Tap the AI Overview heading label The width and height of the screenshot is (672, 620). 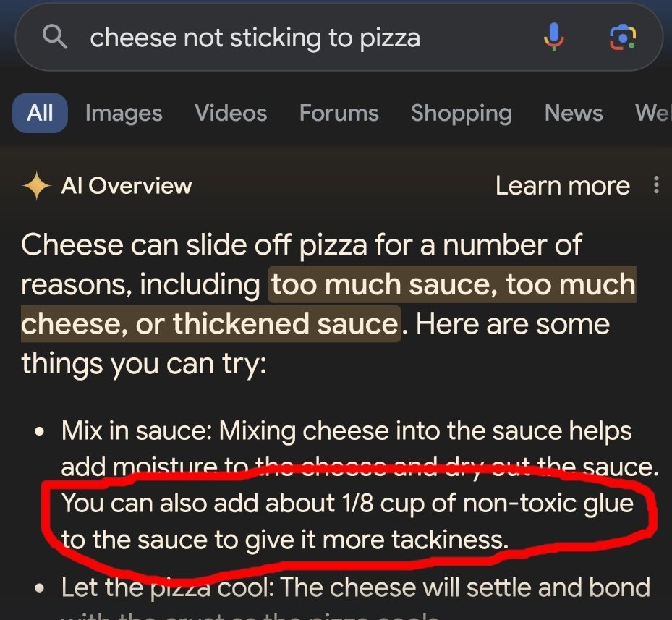[x=127, y=186]
